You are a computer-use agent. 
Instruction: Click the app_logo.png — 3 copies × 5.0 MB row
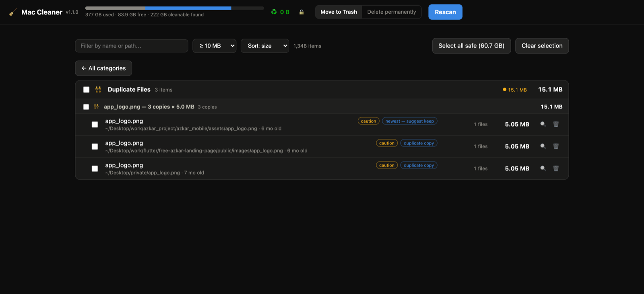point(322,107)
